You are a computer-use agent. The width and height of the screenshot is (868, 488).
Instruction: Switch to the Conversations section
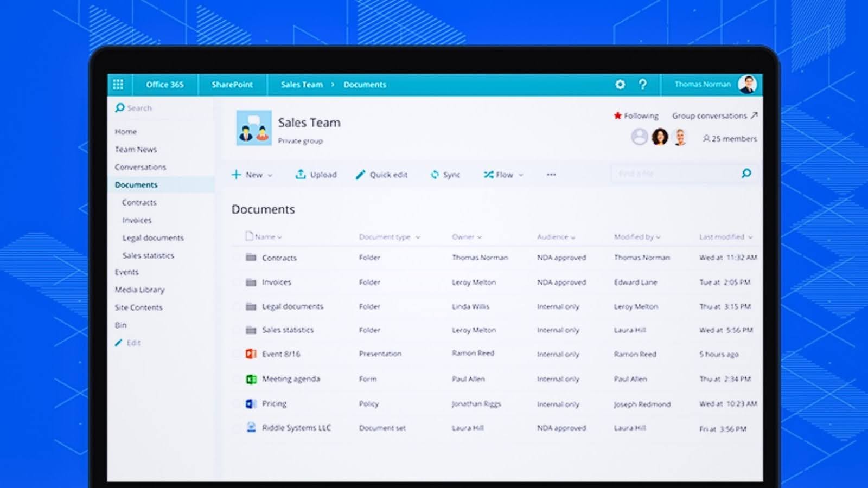141,167
